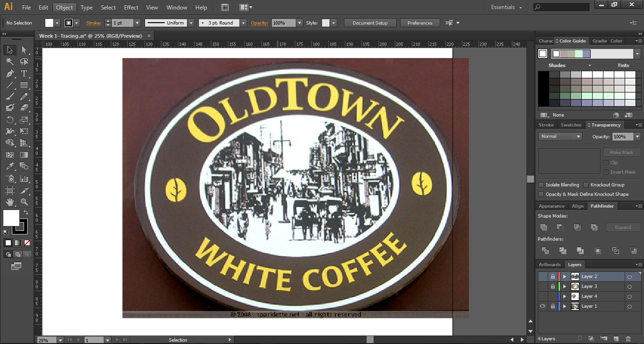Select the Gradient tool

click(x=24, y=155)
